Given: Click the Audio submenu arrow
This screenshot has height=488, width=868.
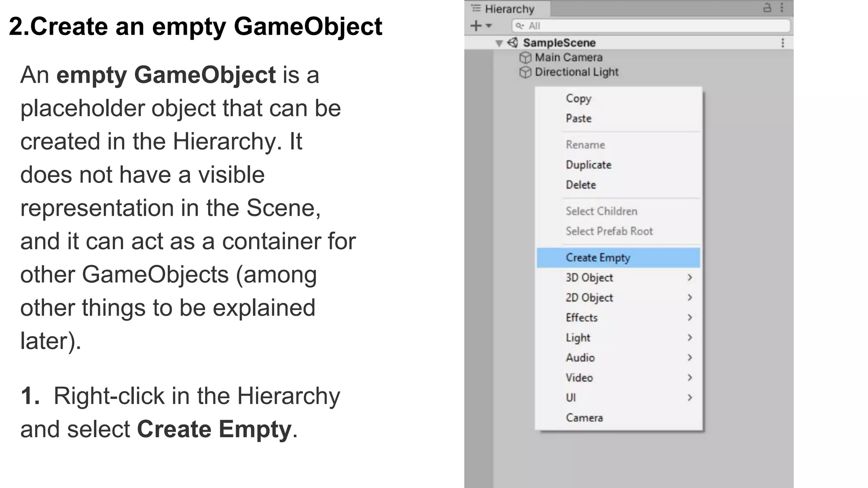Looking at the screenshot, I should (690, 358).
